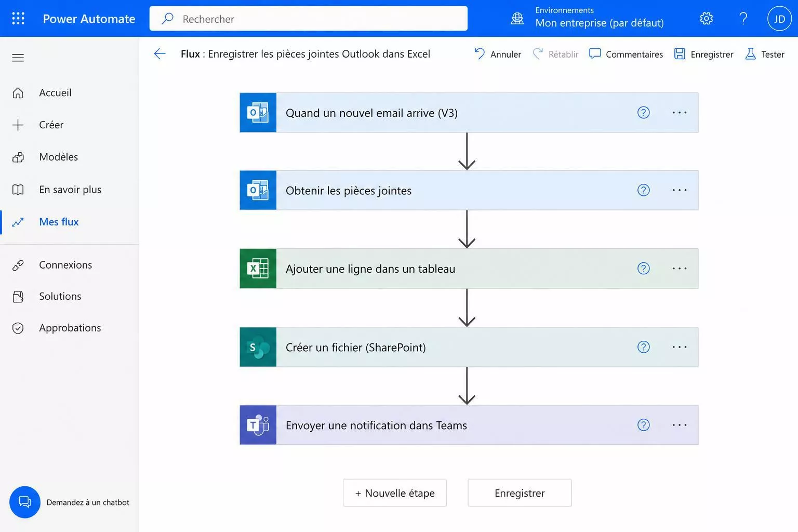This screenshot has height=532, width=798.
Task: Open help for Obtenir les pièces jointes
Action: tap(643, 190)
